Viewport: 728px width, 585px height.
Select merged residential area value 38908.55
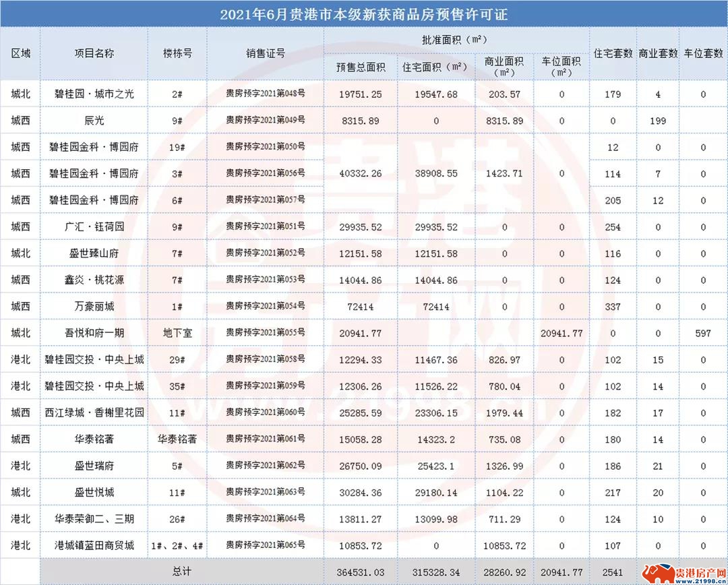click(435, 174)
